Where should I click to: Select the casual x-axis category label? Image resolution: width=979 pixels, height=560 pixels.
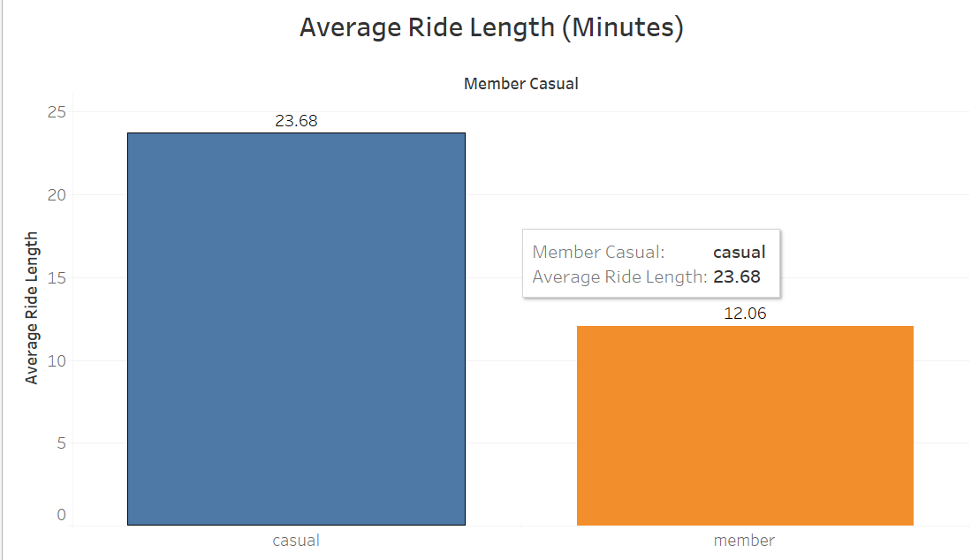tap(296, 540)
